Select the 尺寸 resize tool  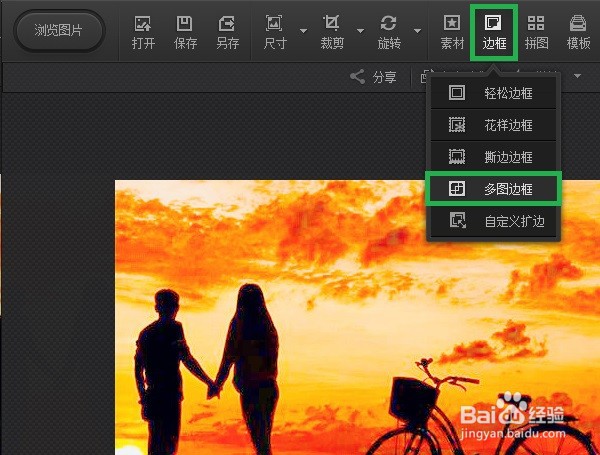pos(275,33)
